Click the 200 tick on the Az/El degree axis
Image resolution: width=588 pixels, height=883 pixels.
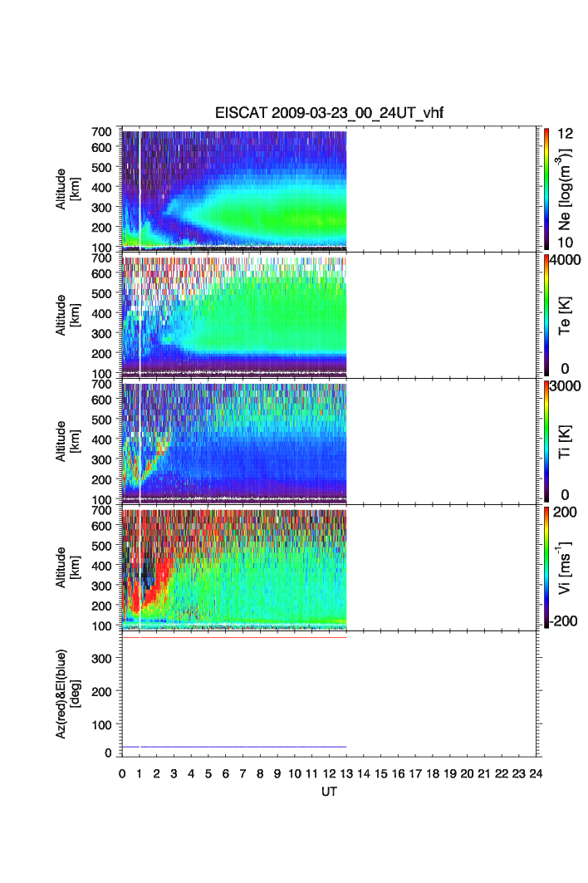click(x=101, y=692)
